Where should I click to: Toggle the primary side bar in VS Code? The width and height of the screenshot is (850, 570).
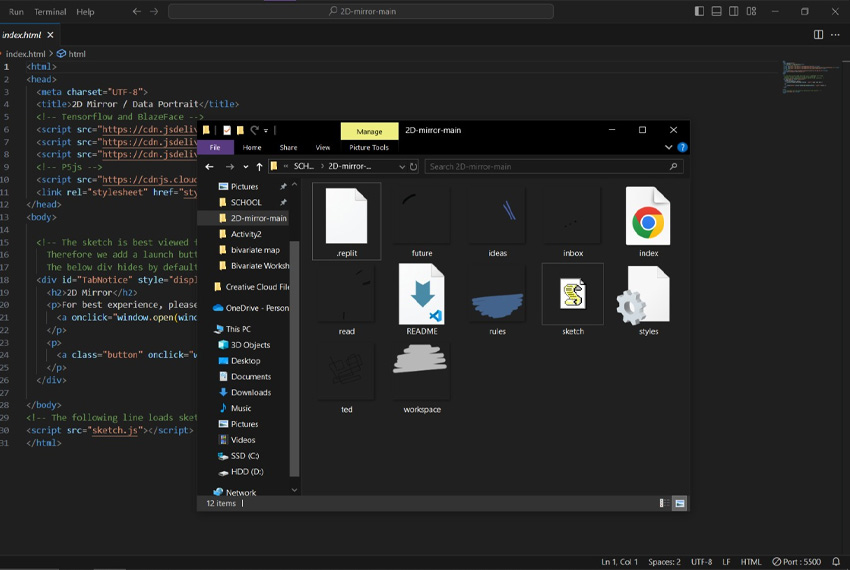click(x=699, y=12)
